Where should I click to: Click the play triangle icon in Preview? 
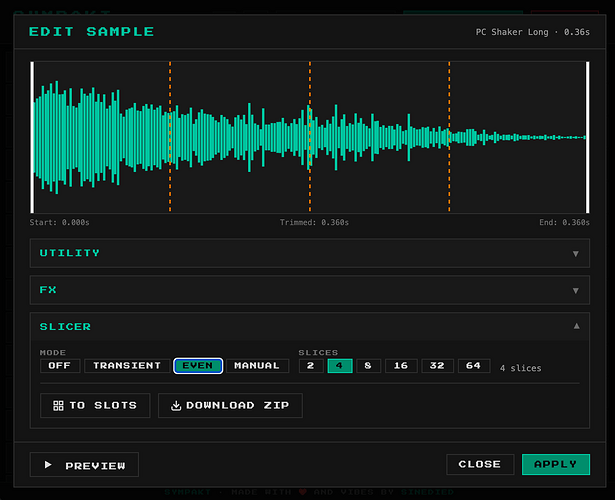tap(48, 465)
